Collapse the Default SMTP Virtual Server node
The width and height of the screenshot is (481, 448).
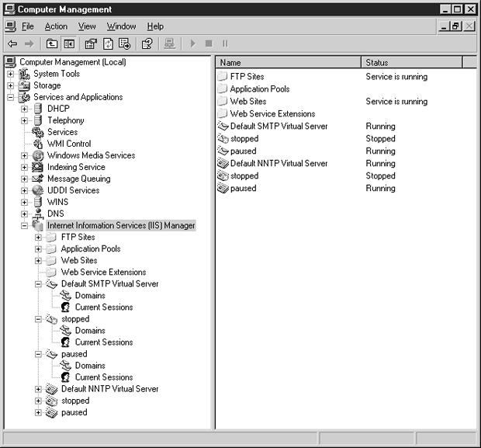39,284
